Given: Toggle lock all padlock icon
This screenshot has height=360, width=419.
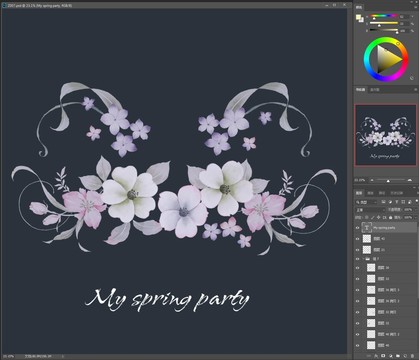Looking at the screenshot, I should pyautogui.click(x=390, y=217).
